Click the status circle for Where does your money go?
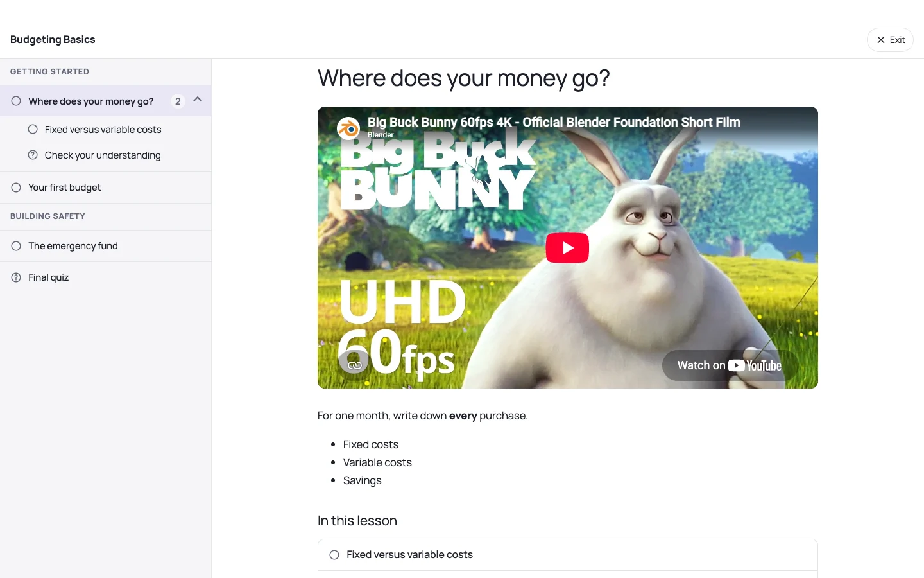This screenshot has height=578, width=924. 16,101
